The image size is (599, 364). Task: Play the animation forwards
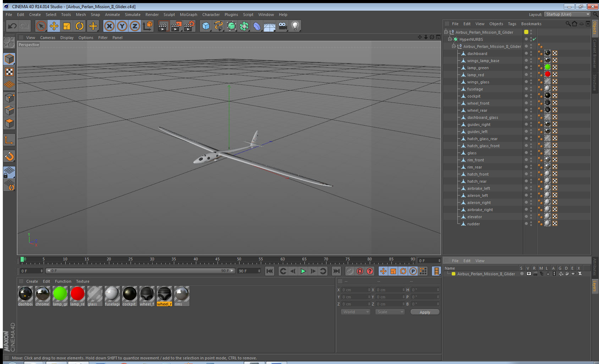[303, 271]
